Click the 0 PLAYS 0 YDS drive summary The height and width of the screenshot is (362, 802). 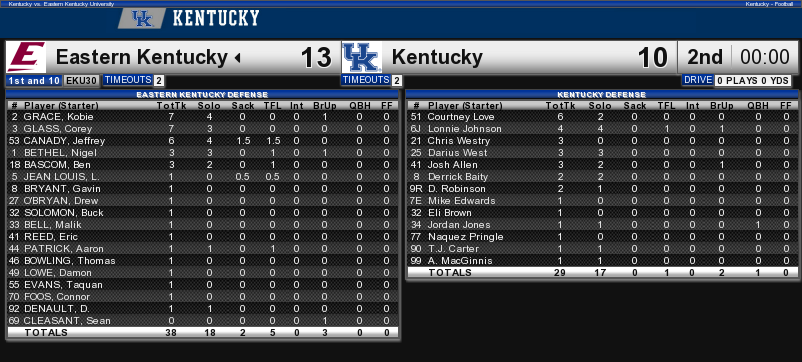(x=752, y=81)
